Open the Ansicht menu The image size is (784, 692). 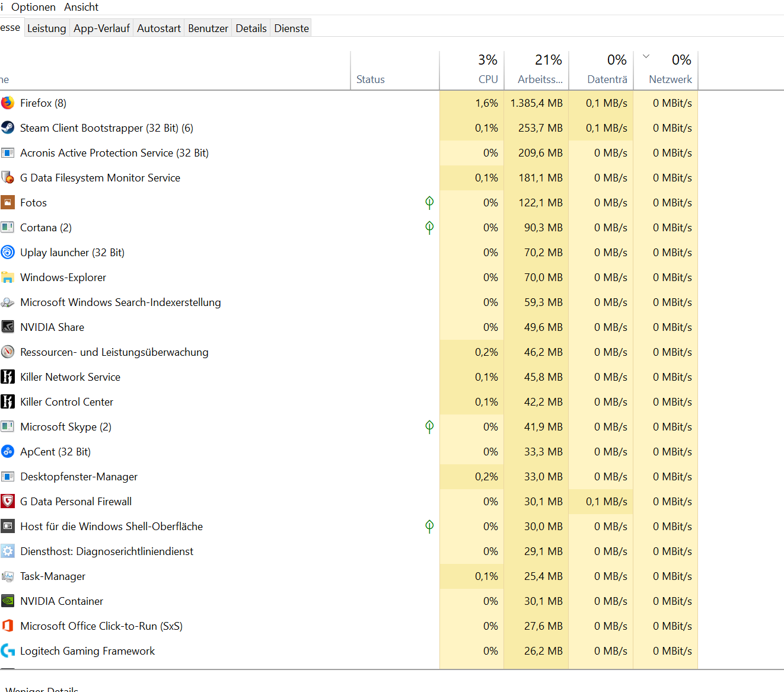(x=81, y=7)
